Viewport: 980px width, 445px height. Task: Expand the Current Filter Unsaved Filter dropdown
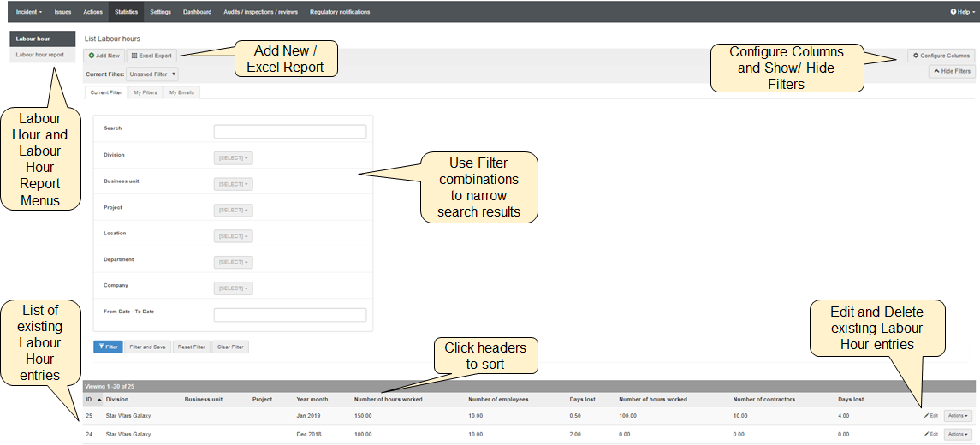(x=154, y=74)
